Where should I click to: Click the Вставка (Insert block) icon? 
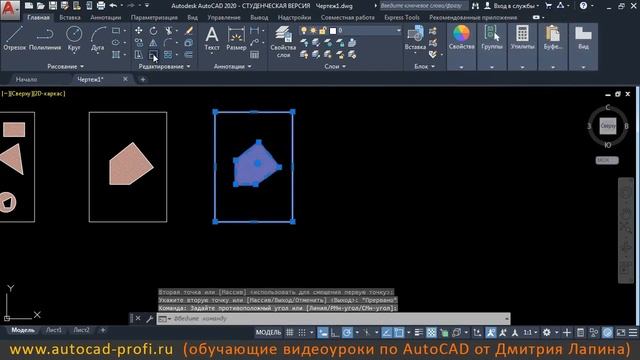tap(415, 38)
